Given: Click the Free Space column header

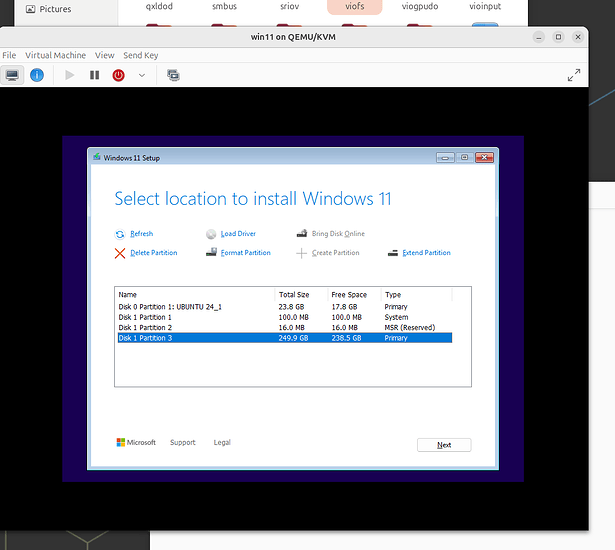Looking at the screenshot, I should (x=354, y=295).
